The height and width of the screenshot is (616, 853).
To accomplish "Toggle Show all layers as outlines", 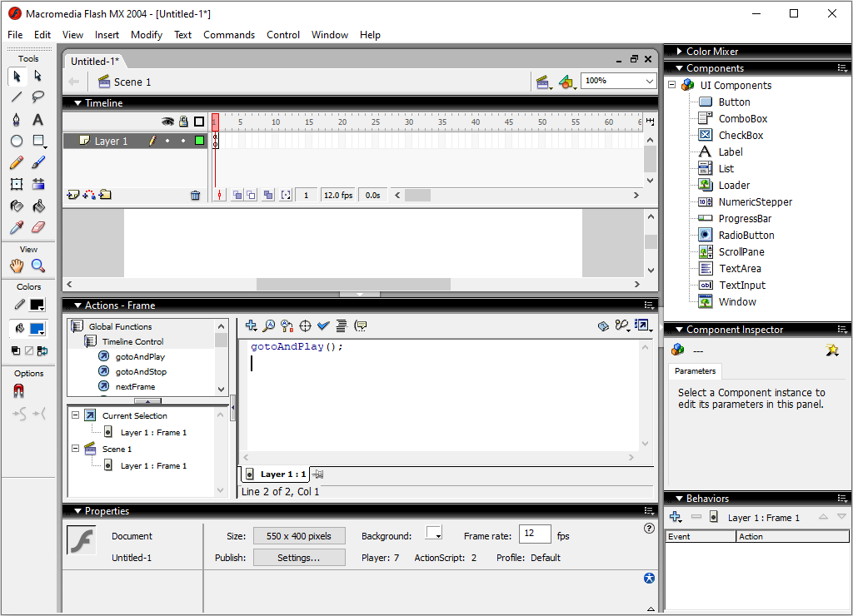I will pos(199,122).
